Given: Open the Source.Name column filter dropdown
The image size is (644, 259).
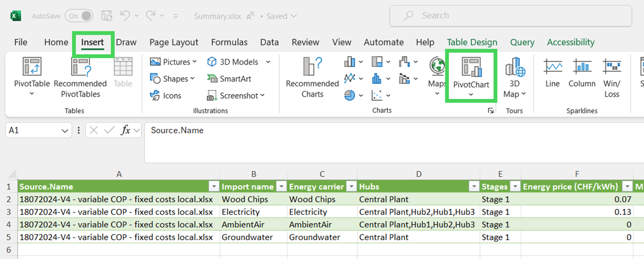Looking at the screenshot, I should [x=214, y=187].
